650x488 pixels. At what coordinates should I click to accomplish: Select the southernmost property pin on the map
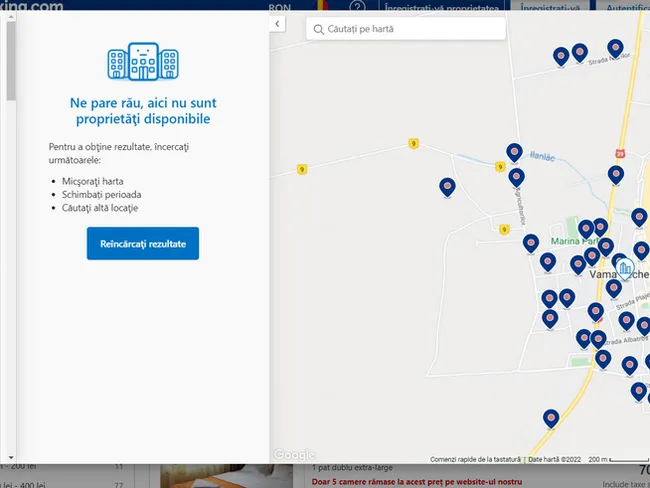[550, 417]
